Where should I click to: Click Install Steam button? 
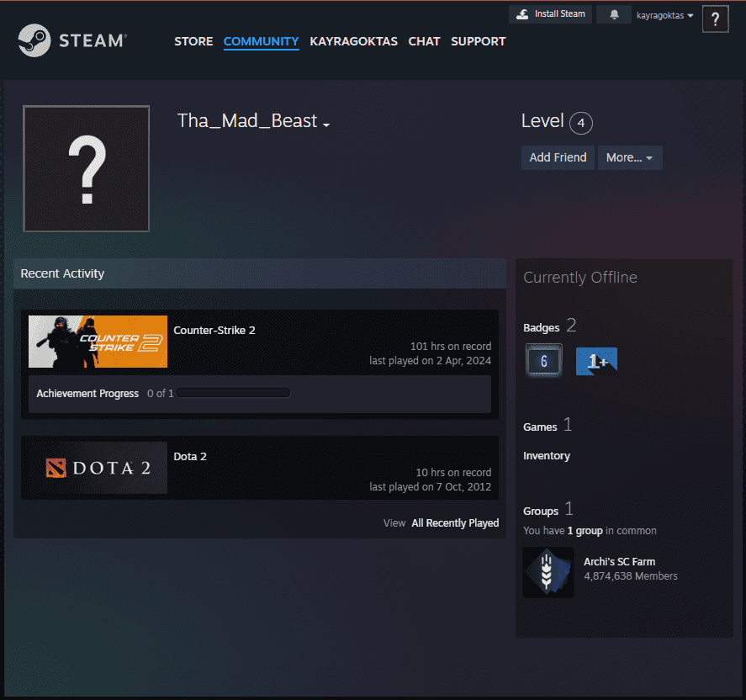click(x=551, y=14)
